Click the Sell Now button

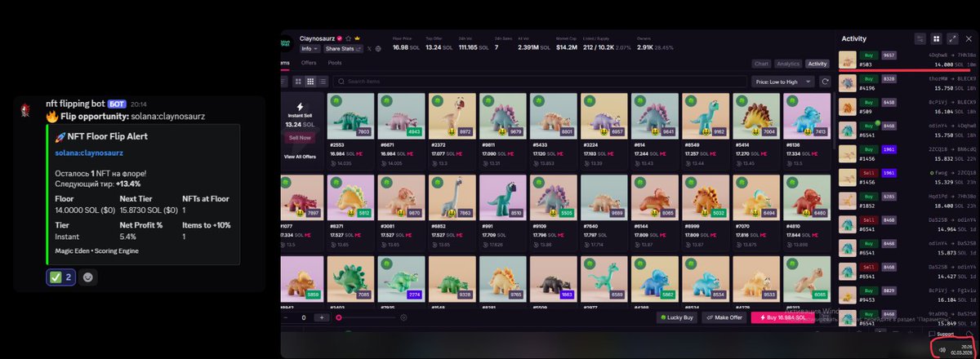click(300, 137)
